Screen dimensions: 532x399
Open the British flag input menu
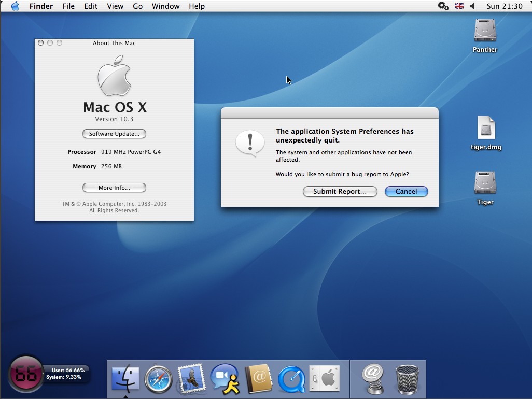tap(459, 6)
